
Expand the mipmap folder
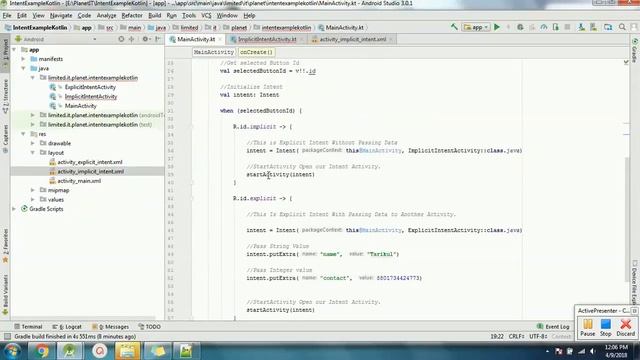click(33, 190)
